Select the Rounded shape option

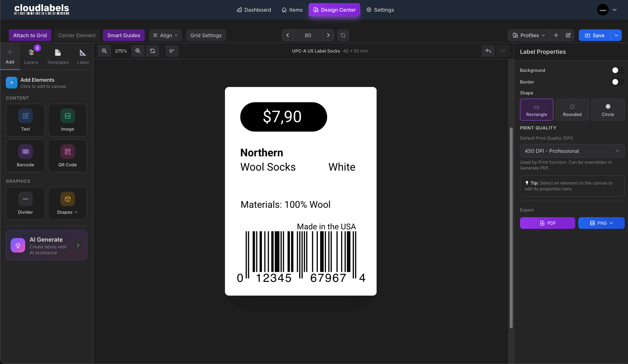(x=572, y=110)
